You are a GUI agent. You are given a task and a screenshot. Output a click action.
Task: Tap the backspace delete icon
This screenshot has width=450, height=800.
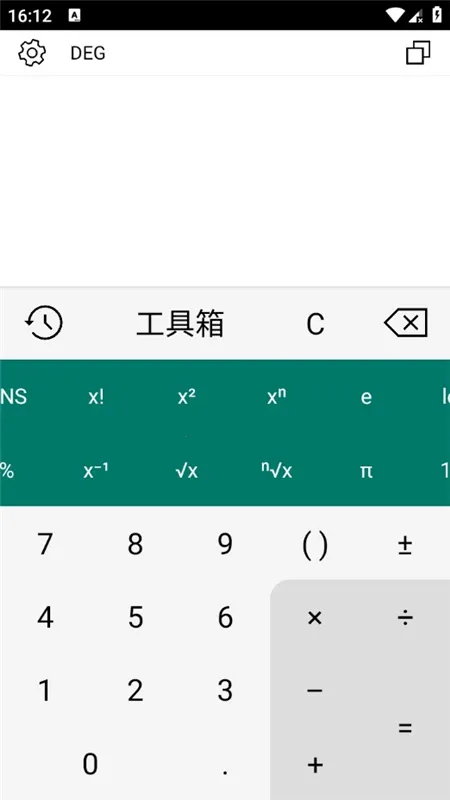pos(406,323)
